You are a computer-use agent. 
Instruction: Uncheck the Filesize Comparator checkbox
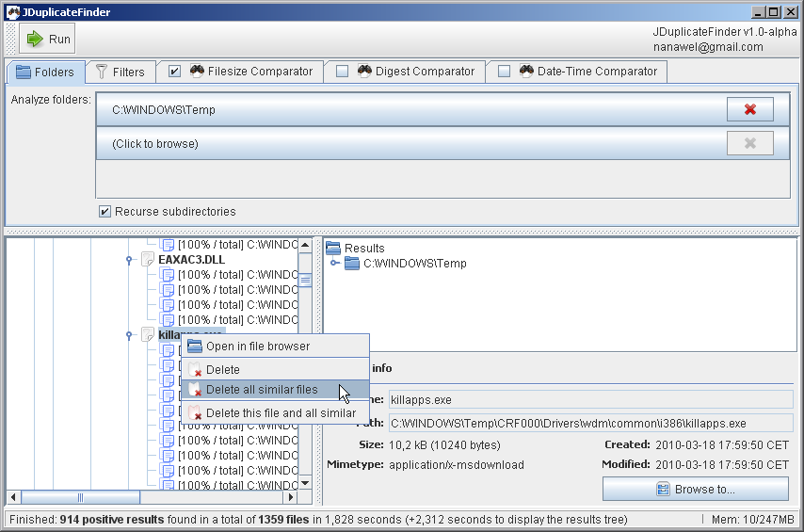click(x=174, y=72)
